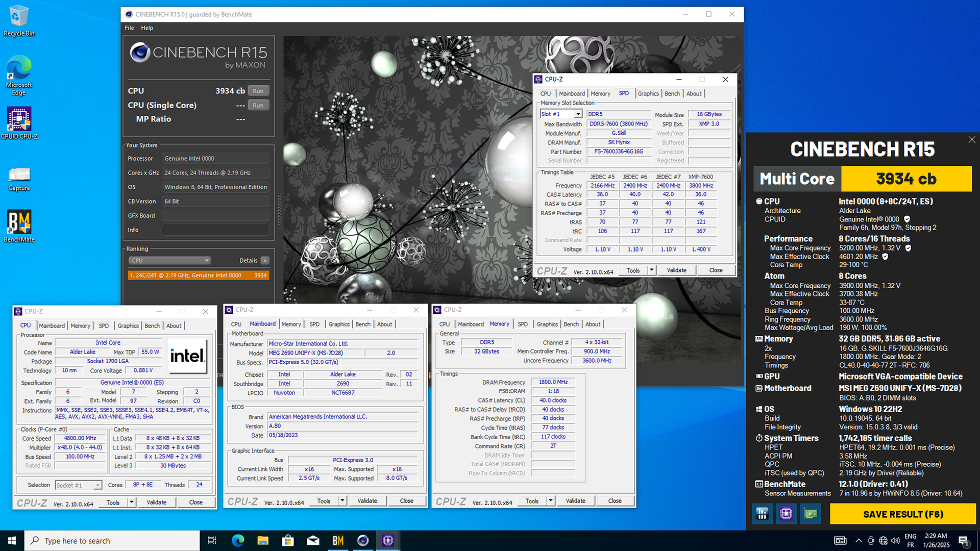The width and height of the screenshot is (980, 551).
Task: Select the SPD tab in CPU-Z Memory window
Action: point(523,324)
